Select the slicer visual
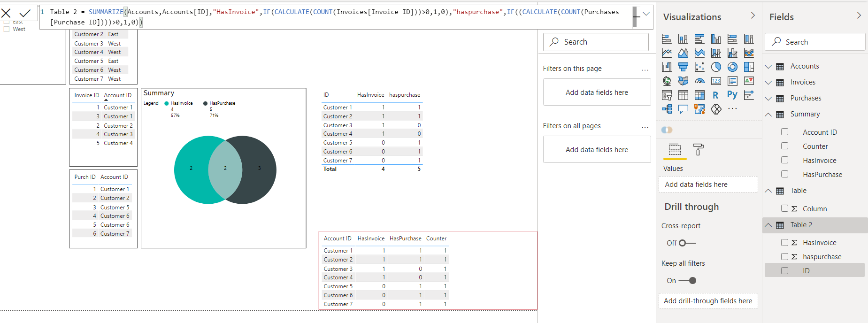This screenshot has width=868, height=323. pos(667,95)
